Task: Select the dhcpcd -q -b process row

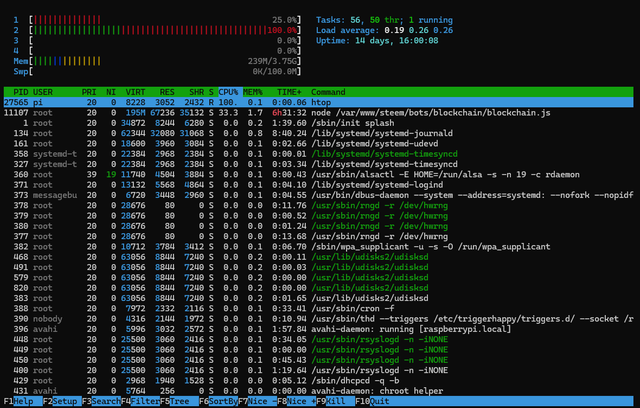Action: [x=318, y=380]
